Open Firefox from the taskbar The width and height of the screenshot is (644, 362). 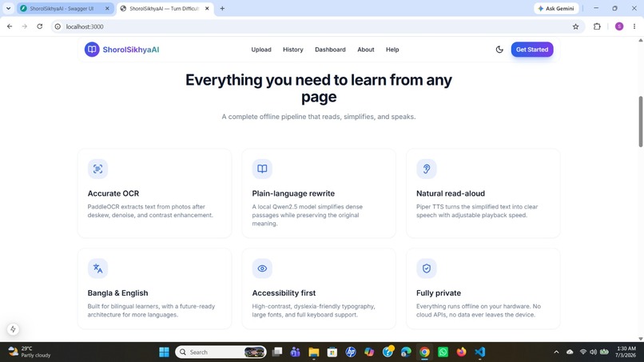pos(461,352)
